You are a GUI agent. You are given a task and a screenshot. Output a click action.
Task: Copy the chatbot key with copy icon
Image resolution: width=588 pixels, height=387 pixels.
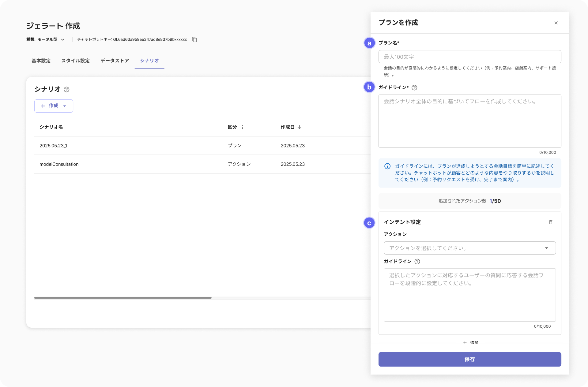(x=194, y=39)
